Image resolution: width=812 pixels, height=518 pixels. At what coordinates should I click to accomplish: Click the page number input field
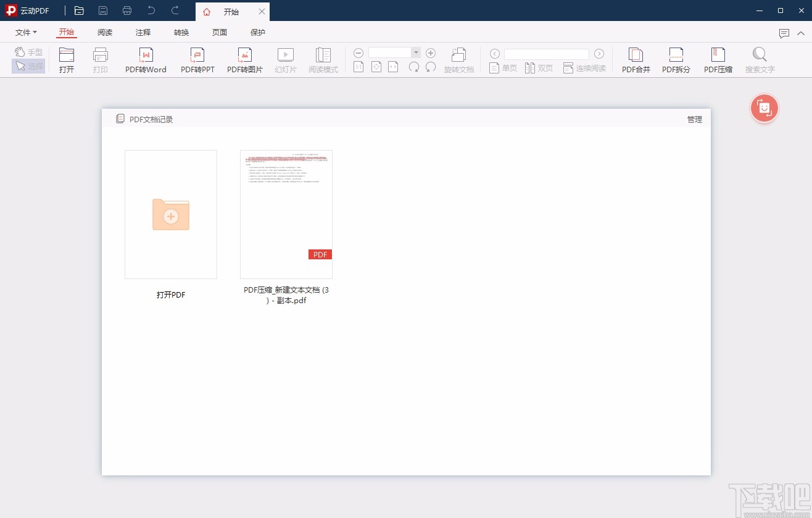coord(547,54)
